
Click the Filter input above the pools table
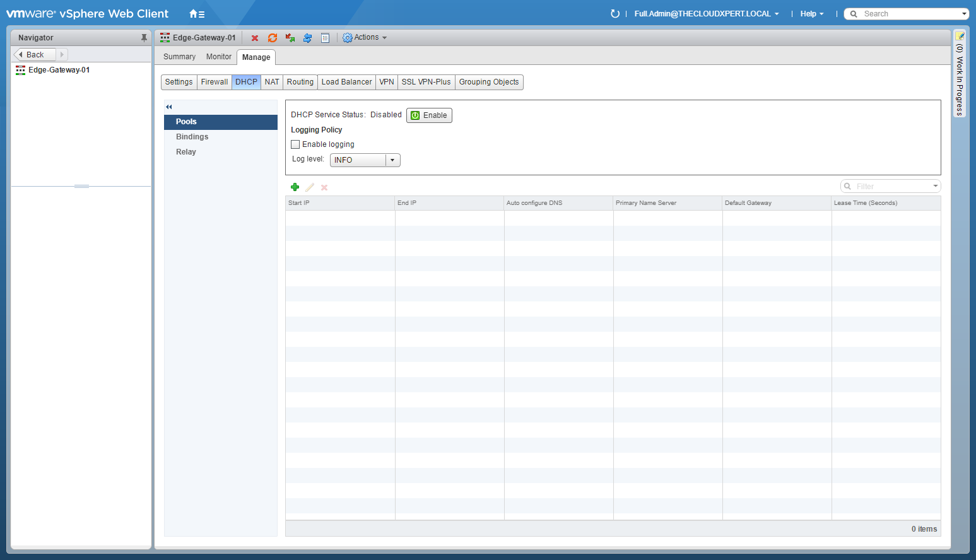coord(890,187)
